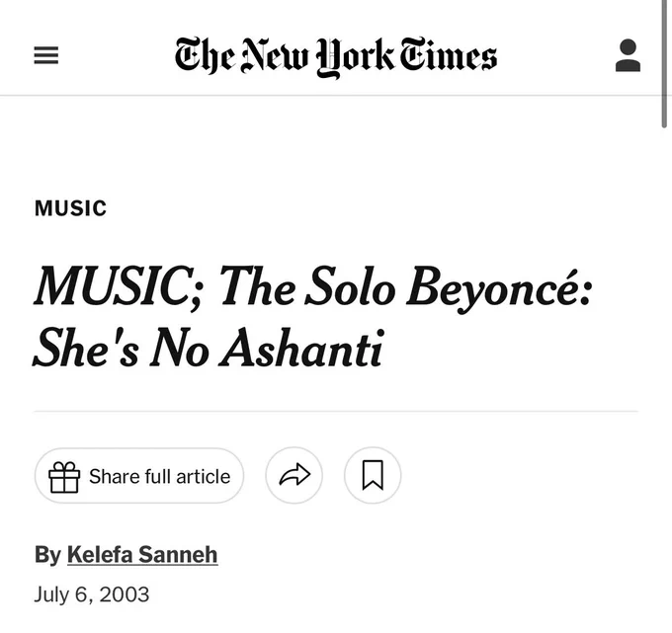Click the word "By" in the byline
The image size is (672, 633).
[48, 555]
